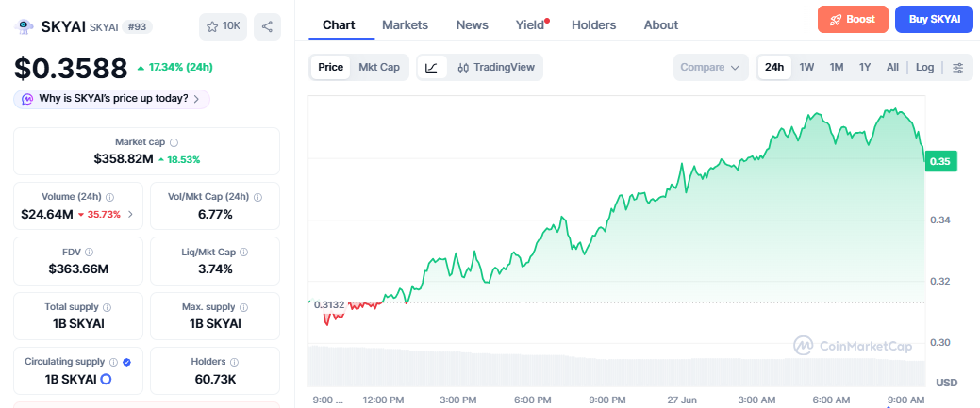Viewport: 980px width, 408px height.
Task: Open chart settings sliders icon
Action: click(957, 68)
